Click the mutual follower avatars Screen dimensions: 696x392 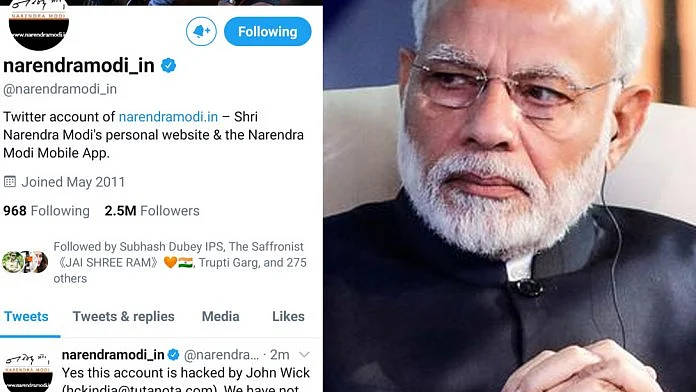[x=25, y=262]
